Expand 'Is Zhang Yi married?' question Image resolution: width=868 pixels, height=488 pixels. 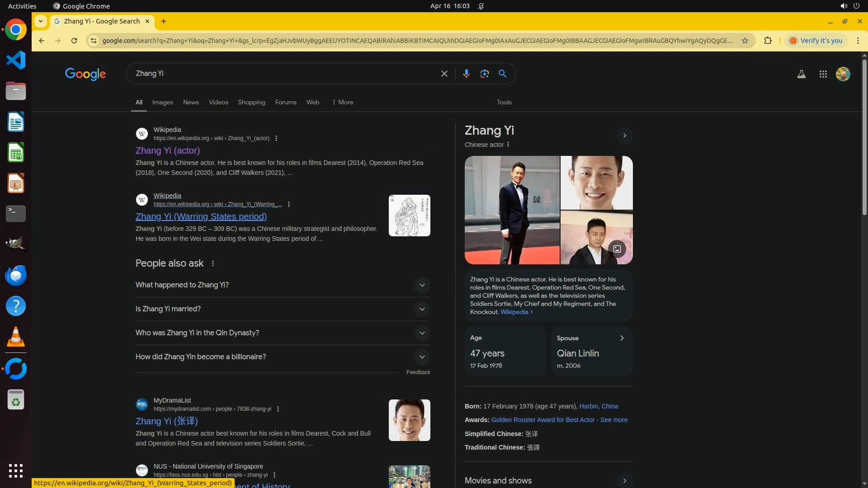pyautogui.click(x=422, y=309)
